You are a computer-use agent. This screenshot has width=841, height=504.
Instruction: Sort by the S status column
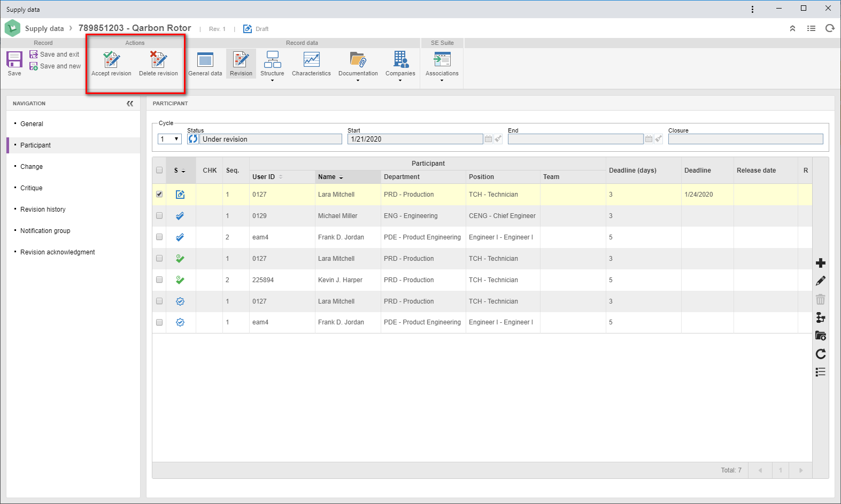click(x=180, y=170)
